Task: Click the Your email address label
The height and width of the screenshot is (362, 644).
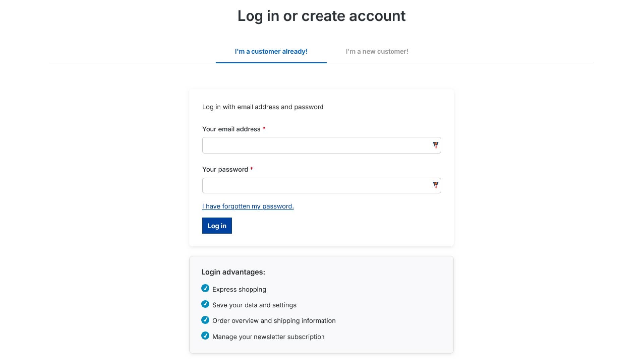Action: pyautogui.click(x=231, y=129)
